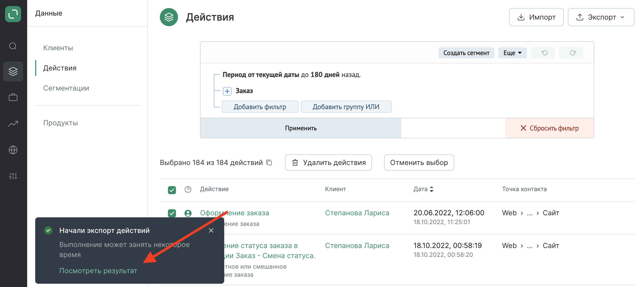The image size is (644, 287).
Task: Select Действия in the data menu
Action: point(60,68)
